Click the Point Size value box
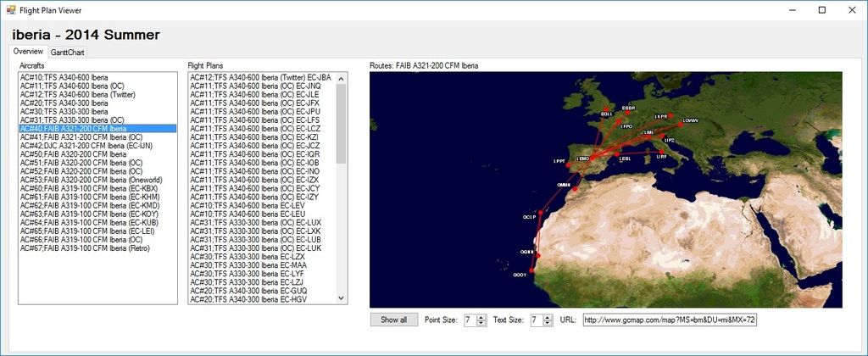 pyautogui.click(x=470, y=320)
